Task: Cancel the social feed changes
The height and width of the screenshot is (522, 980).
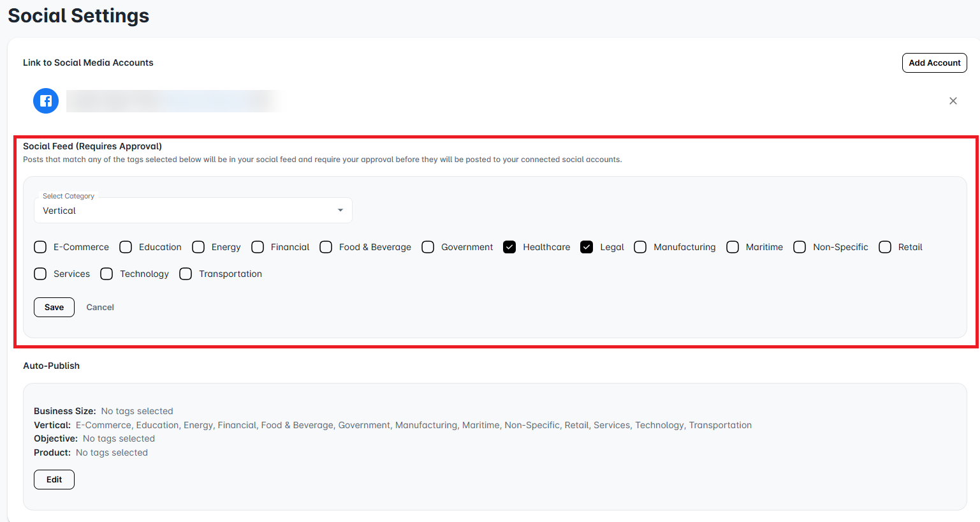Action: point(100,307)
